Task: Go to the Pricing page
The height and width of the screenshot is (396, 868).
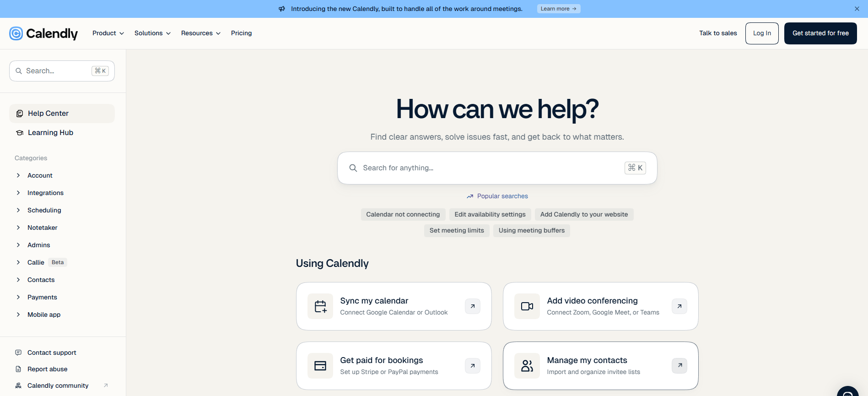Action: coord(242,33)
